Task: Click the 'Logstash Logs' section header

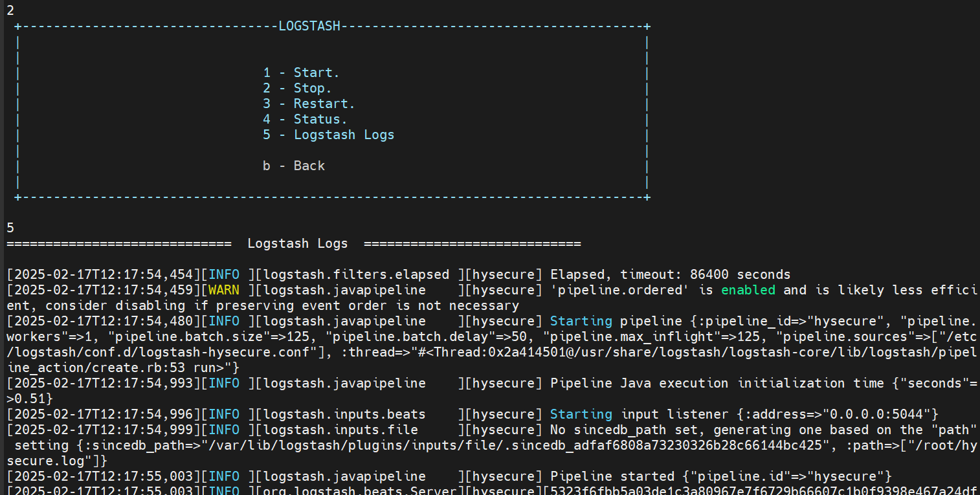Action: pyautogui.click(x=297, y=244)
